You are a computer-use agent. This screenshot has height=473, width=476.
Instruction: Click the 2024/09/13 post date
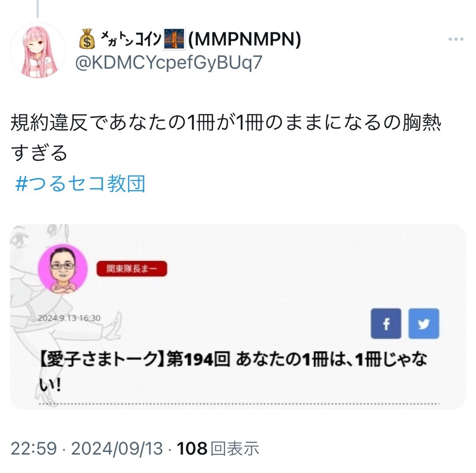tap(117, 448)
